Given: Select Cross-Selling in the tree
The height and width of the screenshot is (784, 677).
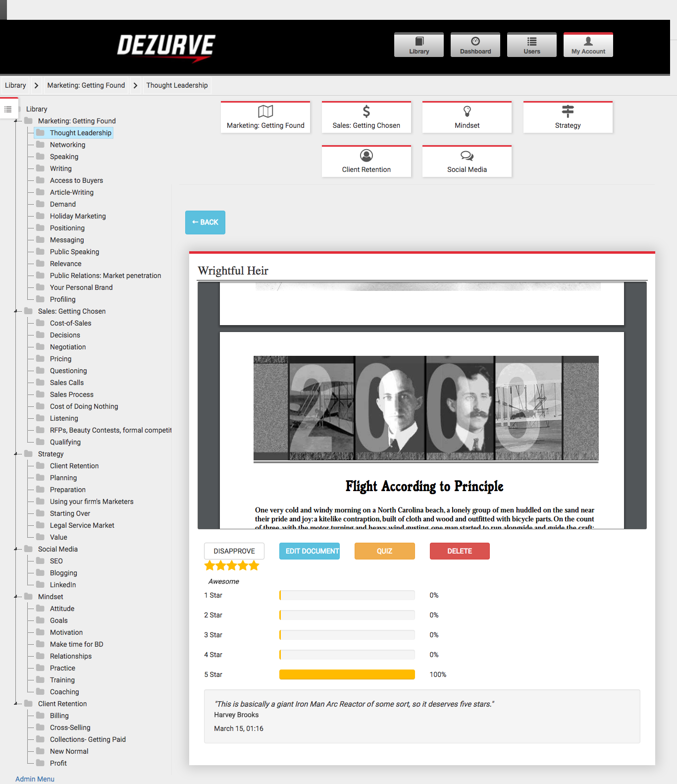Looking at the screenshot, I should click(x=70, y=728).
